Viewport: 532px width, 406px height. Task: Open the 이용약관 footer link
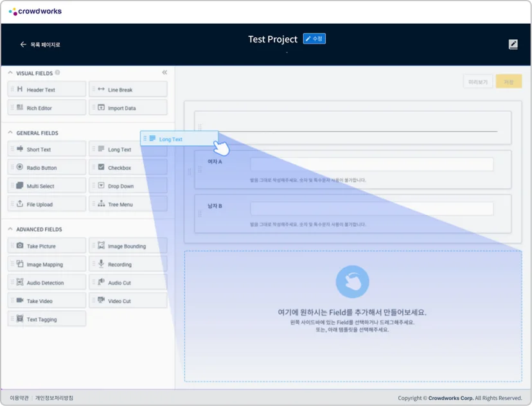pyautogui.click(x=19, y=398)
